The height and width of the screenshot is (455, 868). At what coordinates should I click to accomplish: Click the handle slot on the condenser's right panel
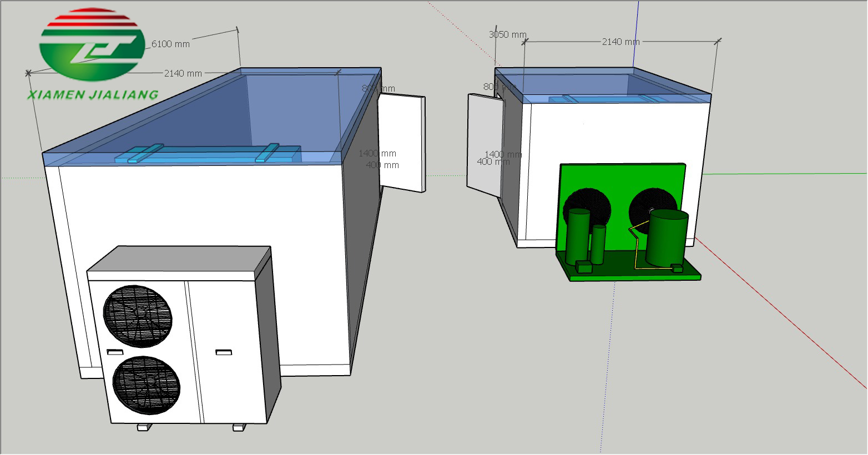(x=224, y=352)
